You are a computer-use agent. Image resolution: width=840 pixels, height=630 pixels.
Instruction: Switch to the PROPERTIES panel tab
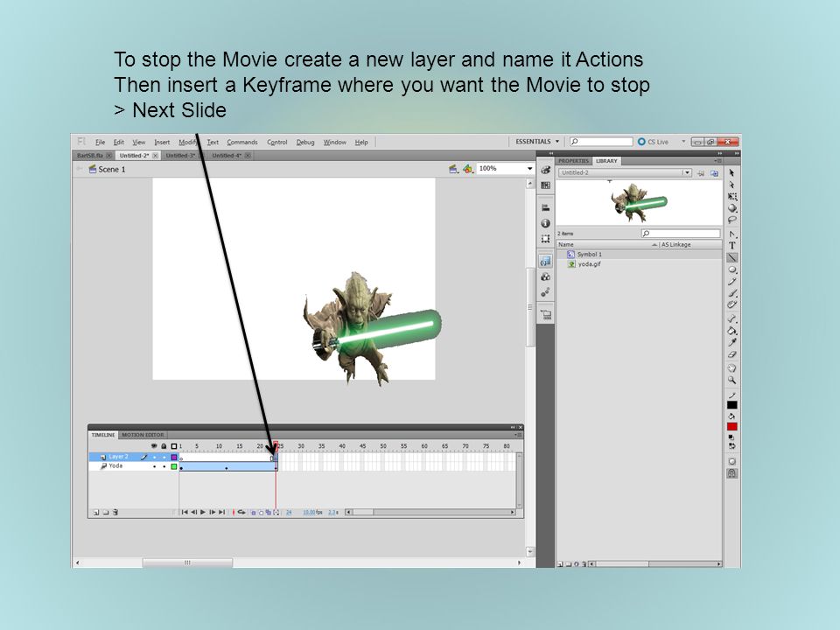click(573, 161)
